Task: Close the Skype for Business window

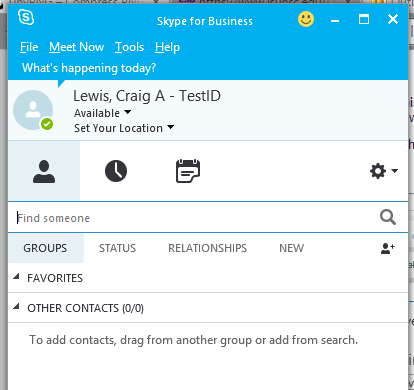Action: point(393,19)
